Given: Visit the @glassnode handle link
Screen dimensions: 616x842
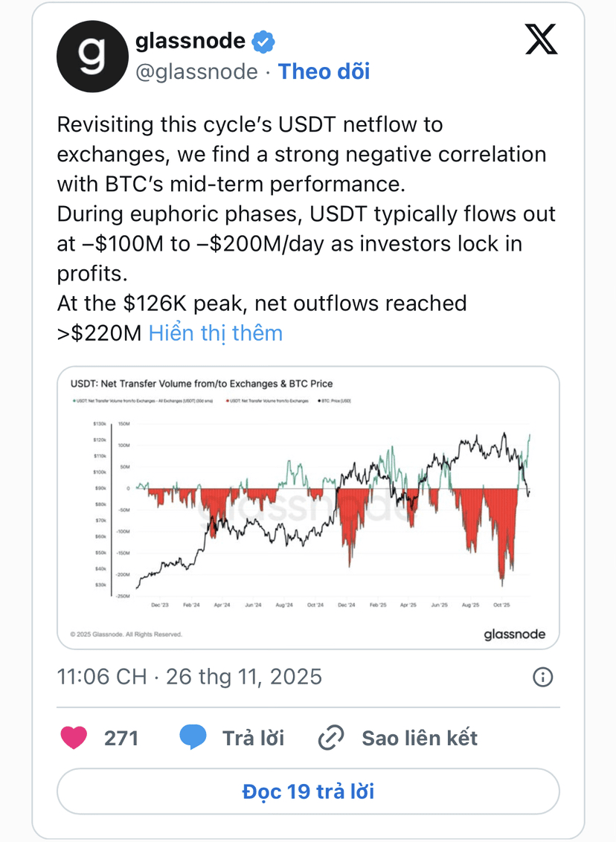Looking at the screenshot, I should (x=196, y=71).
